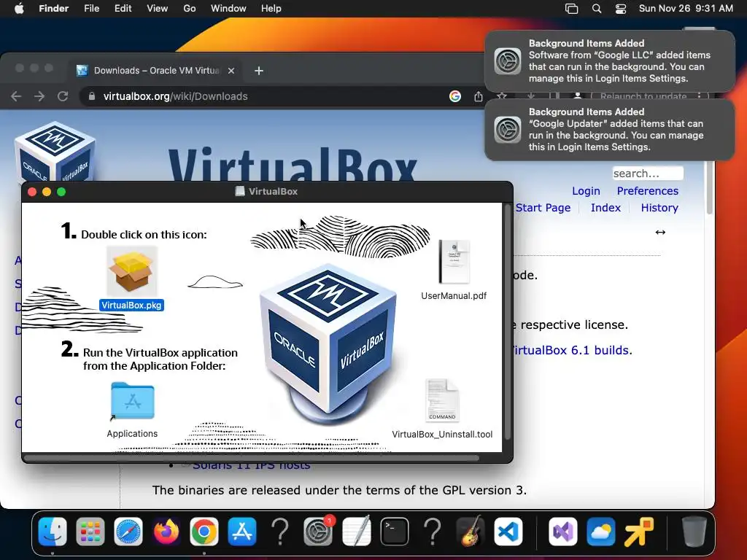
Task: Reload the page in Chrome
Action: pos(63,96)
